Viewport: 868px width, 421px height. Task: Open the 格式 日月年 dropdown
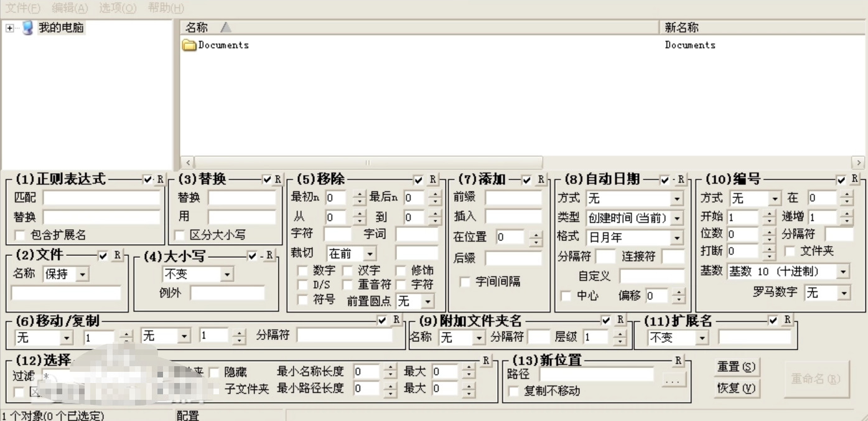676,237
